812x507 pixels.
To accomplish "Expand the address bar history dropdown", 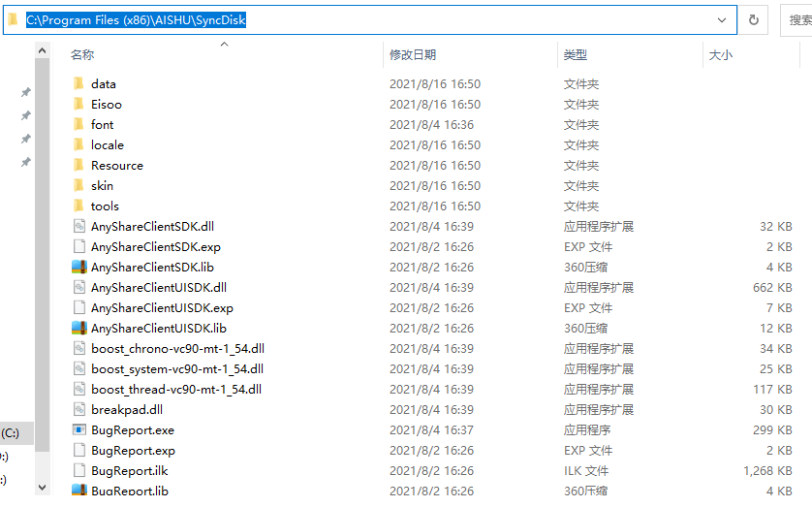I will (x=721, y=20).
